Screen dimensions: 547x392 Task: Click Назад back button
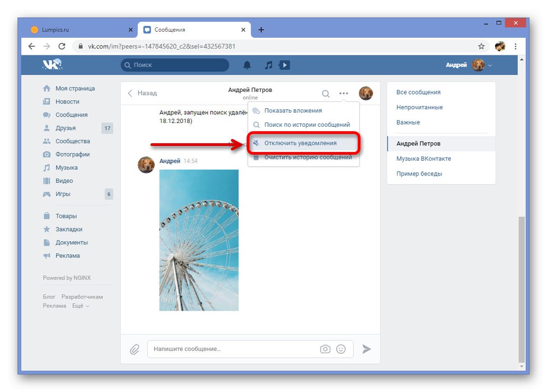[142, 93]
